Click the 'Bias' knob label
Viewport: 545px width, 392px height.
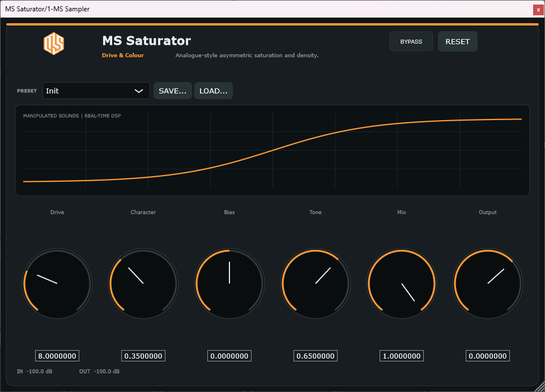coord(229,212)
